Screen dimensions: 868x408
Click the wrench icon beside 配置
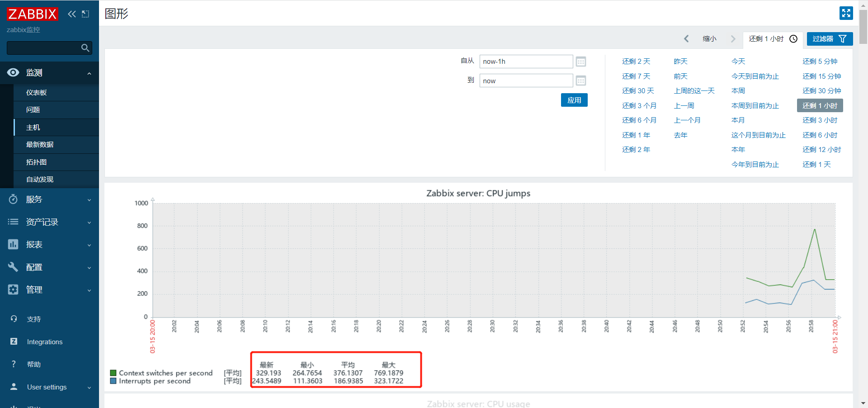(13, 267)
